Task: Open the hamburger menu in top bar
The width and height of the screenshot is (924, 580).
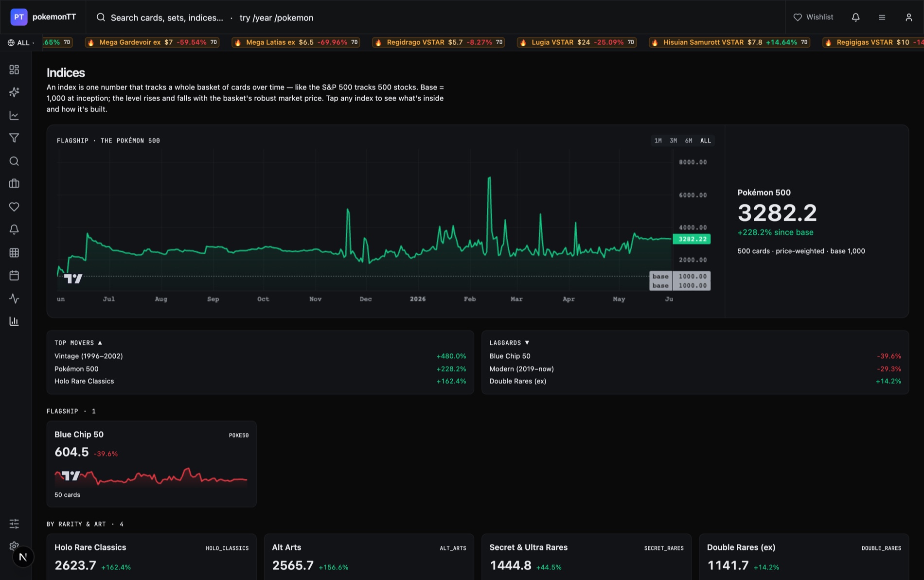Action: 882,18
